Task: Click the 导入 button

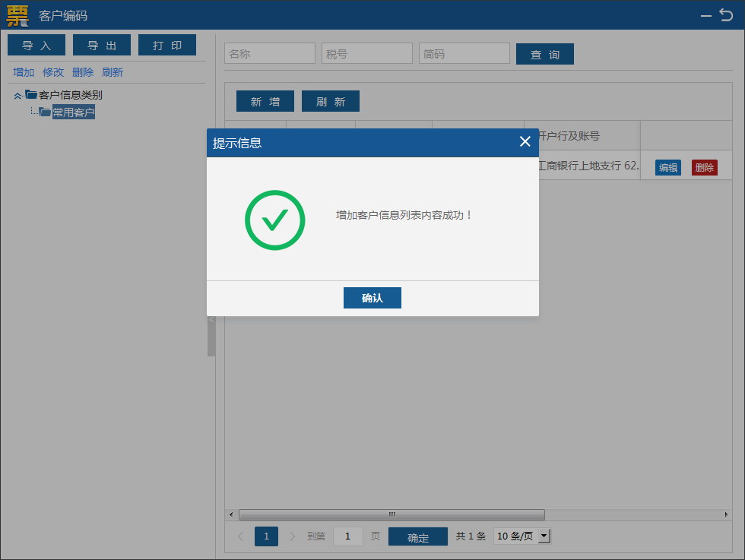Action: click(36, 46)
